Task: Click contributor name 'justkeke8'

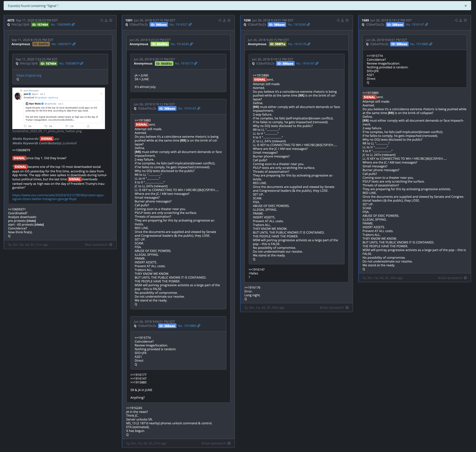Action: click(69, 143)
